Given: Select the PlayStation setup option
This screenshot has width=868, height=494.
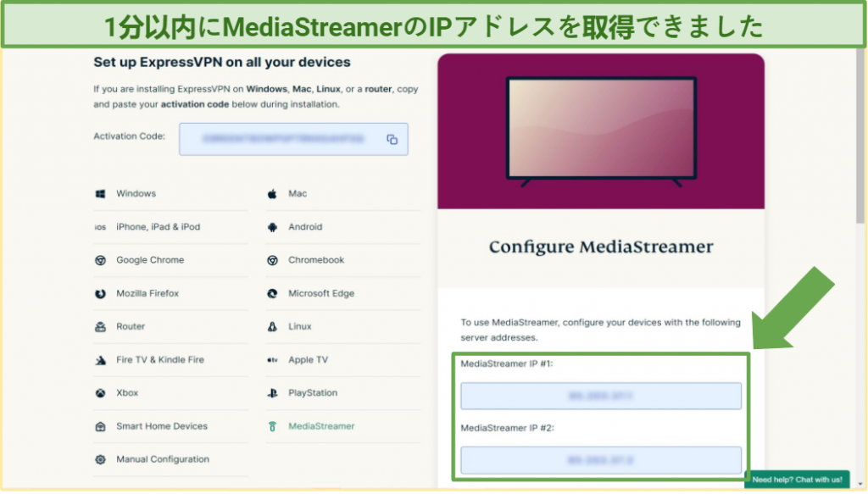Looking at the screenshot, I should coord(312,393).
